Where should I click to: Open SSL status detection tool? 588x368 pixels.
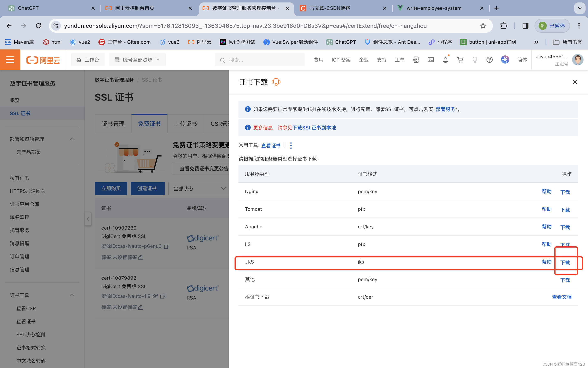point(31,334)
